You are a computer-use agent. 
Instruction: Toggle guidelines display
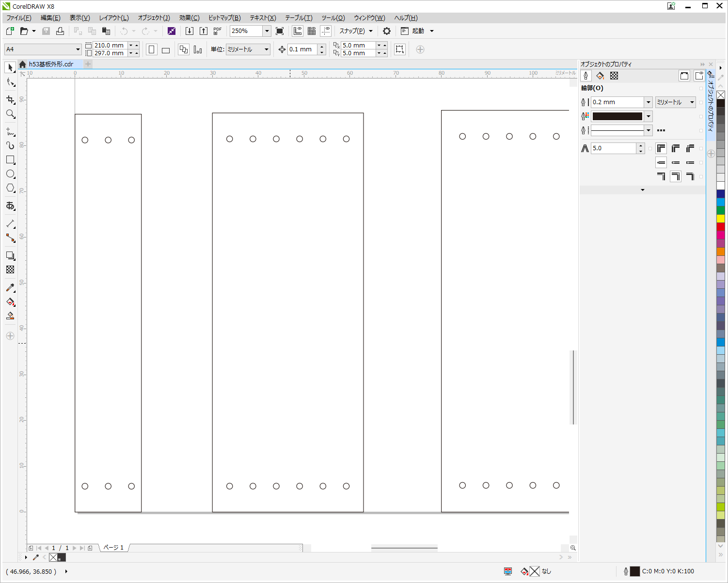pos(326,31)
